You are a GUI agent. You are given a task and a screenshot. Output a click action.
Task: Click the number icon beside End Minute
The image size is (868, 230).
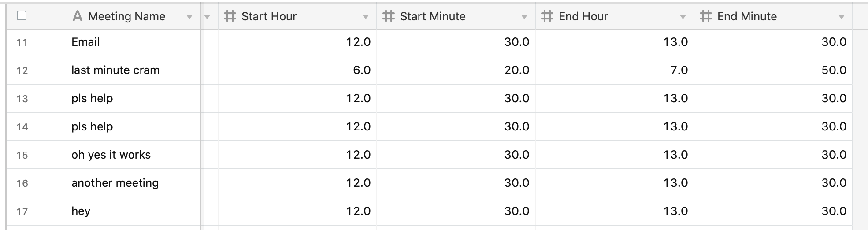pyautogui.click(x=705, y=16)
